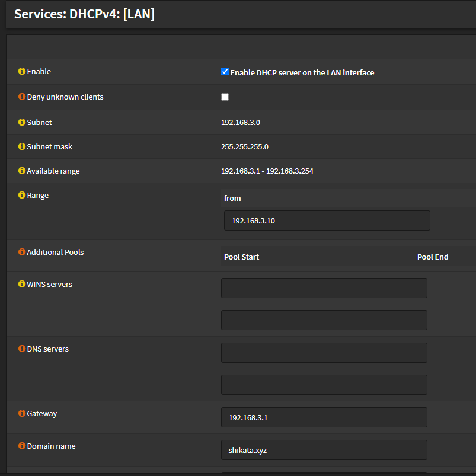
Task: Click the info icon beside Domain name
Action: coord(21,446)
